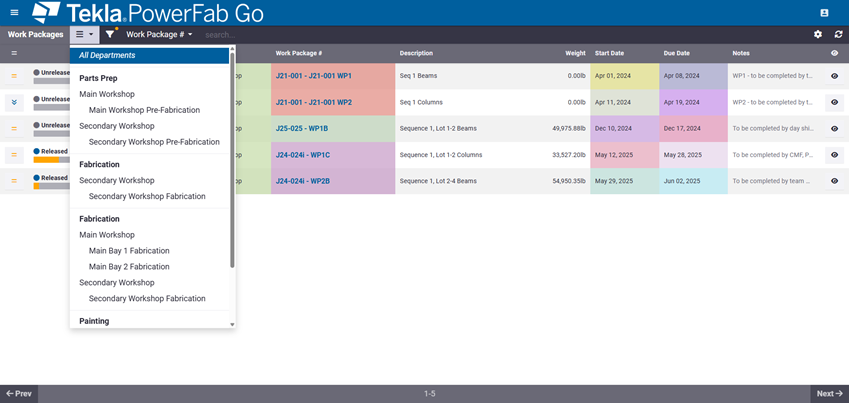Viewport: 849px width, 403px height.
Task: Click start date Apr 01, 2024 cell
Action: click(x=625, y=76)
